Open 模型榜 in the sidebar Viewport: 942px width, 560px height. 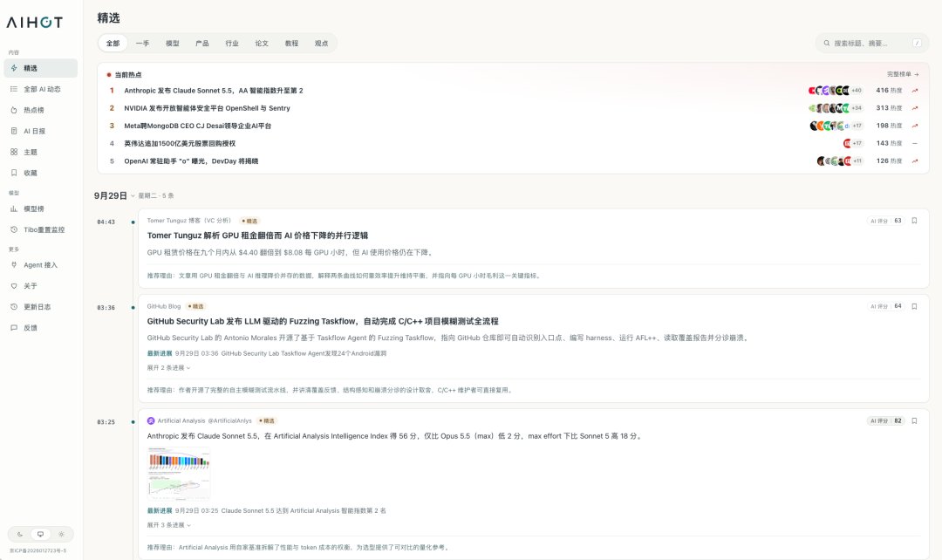40,208
